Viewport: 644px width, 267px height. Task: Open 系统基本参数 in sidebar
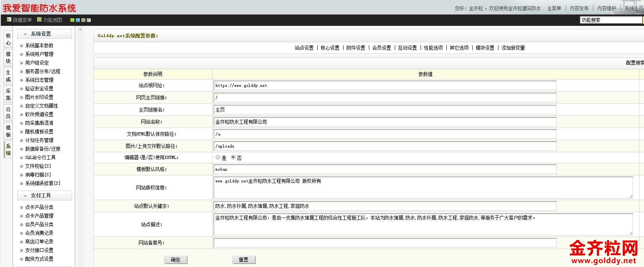pos(39,45)
